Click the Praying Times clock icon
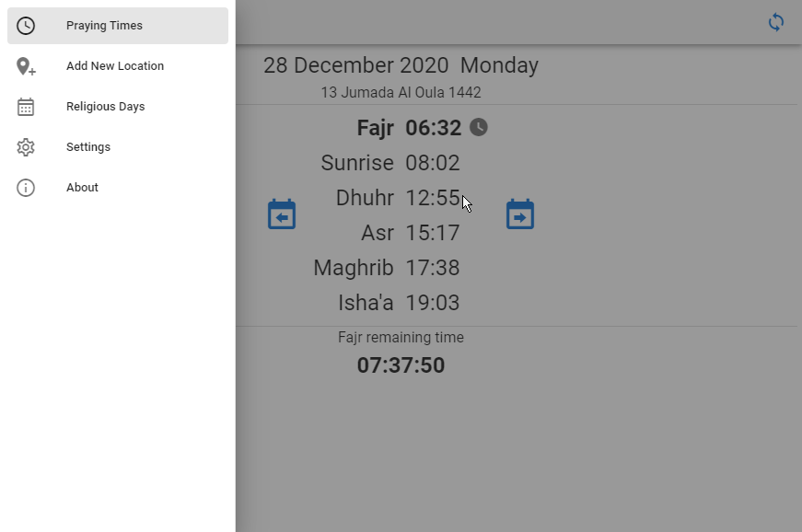Image resolution: width=802 pixels, height=532 pixels. (26, 26)
